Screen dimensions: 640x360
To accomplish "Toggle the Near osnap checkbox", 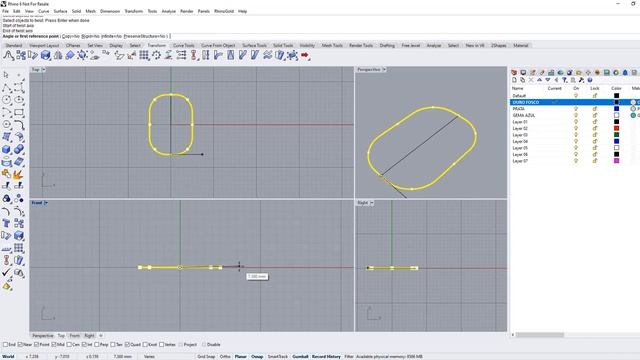I will pos(20,344).
